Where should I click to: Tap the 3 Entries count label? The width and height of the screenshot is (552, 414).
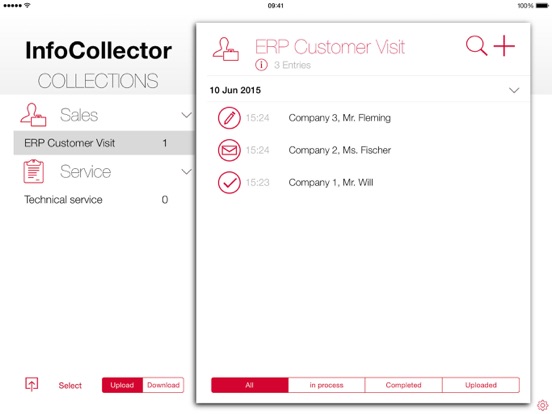(x=292, y=65)
